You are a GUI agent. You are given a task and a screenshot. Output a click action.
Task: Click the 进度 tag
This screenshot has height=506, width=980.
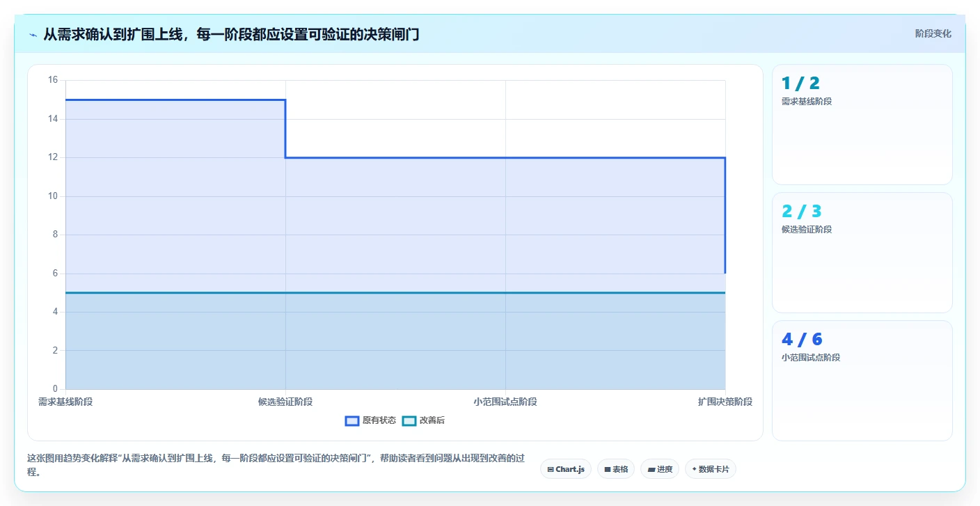click(660, 469)
